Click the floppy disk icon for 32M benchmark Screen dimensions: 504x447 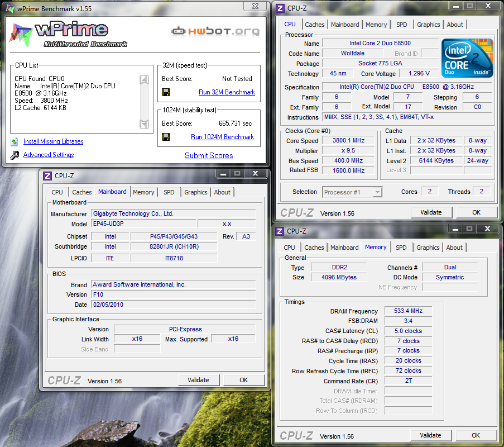click(166, 92)
